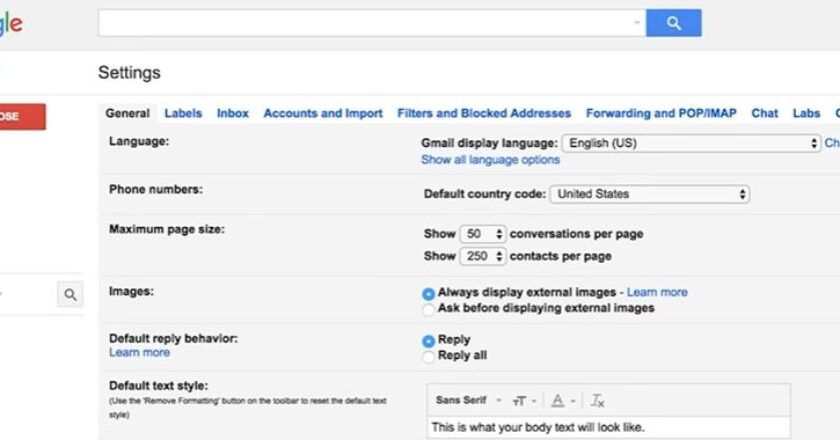Click the conversations per page text

point(576,234)
